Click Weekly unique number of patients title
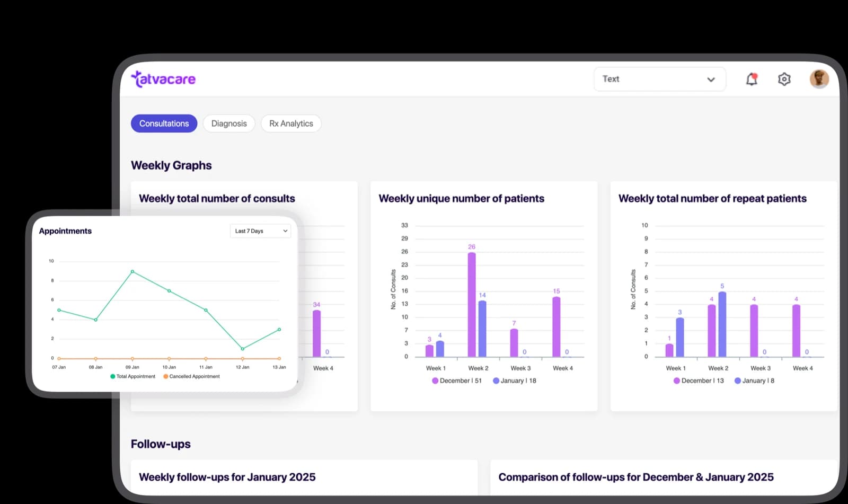 coord(461,198)
